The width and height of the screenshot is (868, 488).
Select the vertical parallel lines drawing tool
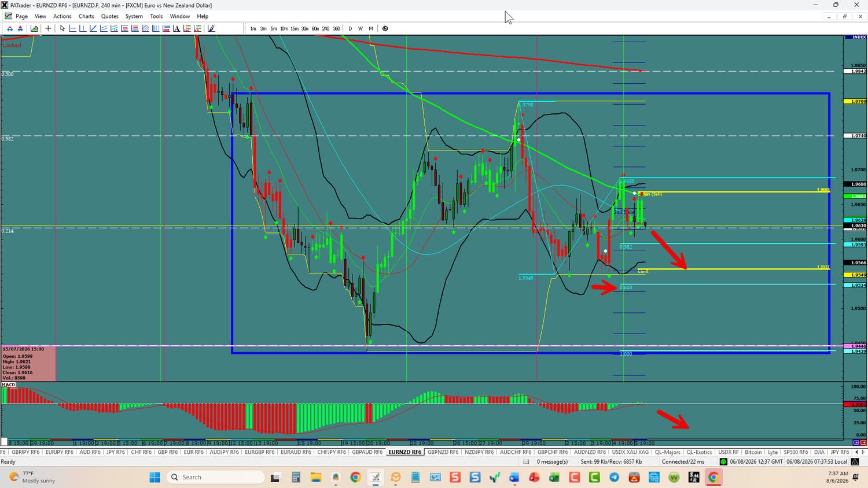point(156,28)
